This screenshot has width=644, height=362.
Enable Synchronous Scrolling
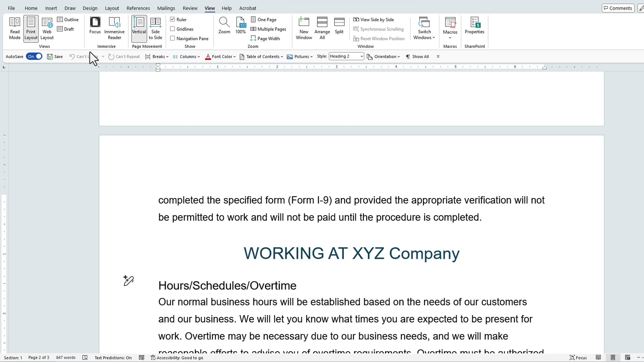379,29
